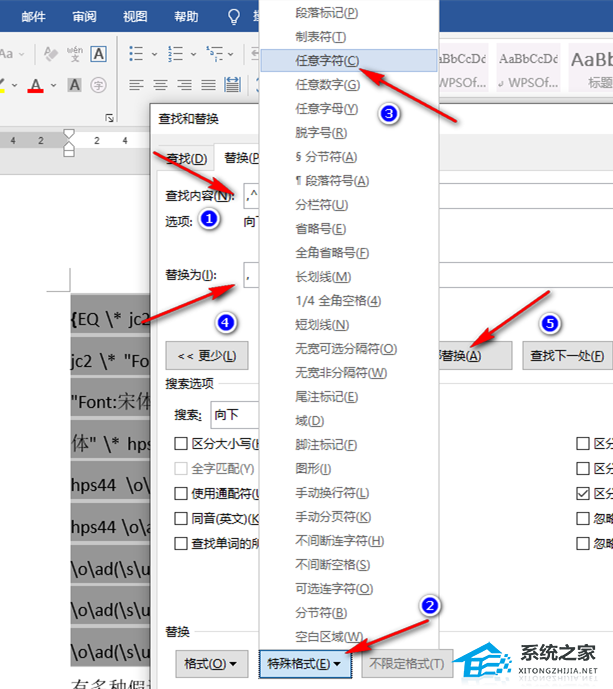This screenshot has height=689, width=613.
Task: Click the bullet list icon
Action: (x=136, y=55)
